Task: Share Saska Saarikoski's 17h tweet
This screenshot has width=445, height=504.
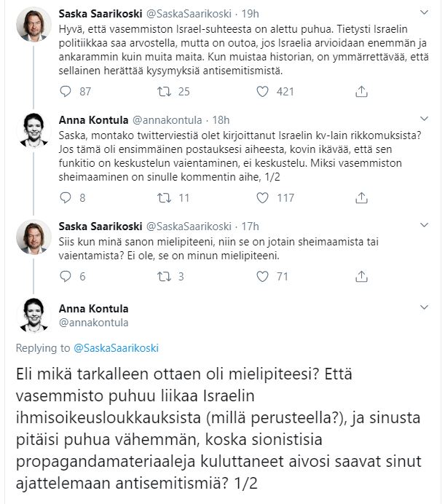Action: (x=361, y=277)
